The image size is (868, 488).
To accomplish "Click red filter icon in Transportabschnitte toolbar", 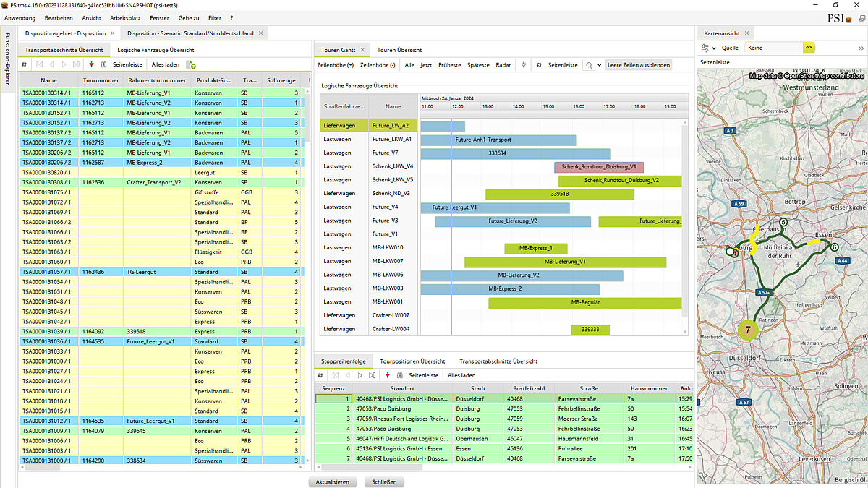I will [91, 65].
